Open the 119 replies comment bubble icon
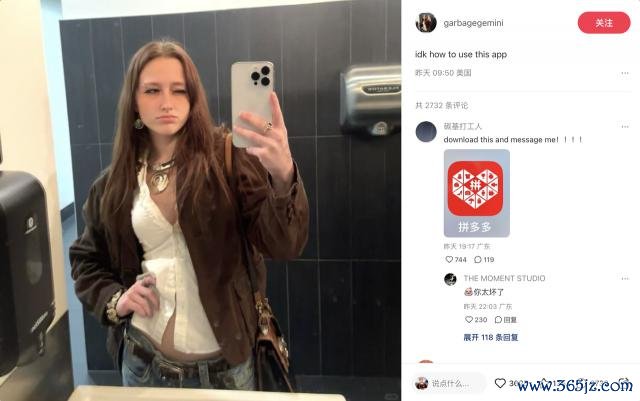The image size is (640, 401). click(478, 259)
